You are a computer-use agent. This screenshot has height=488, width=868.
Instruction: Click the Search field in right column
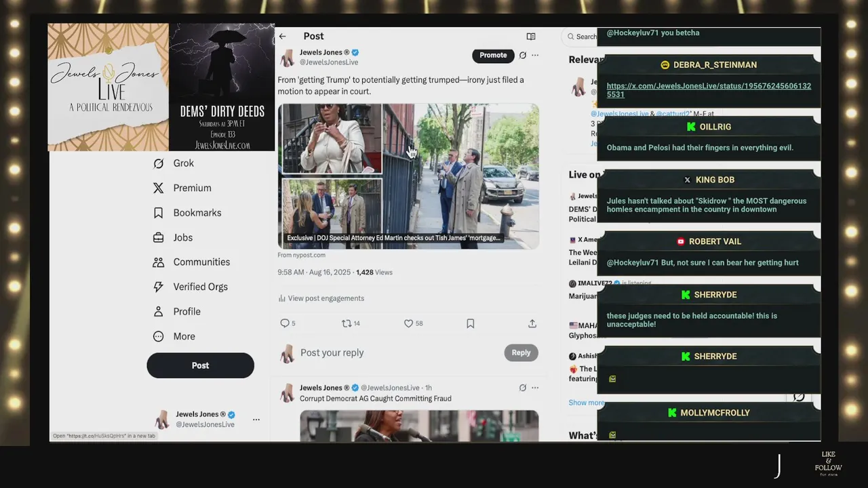(x=581, y=37)
